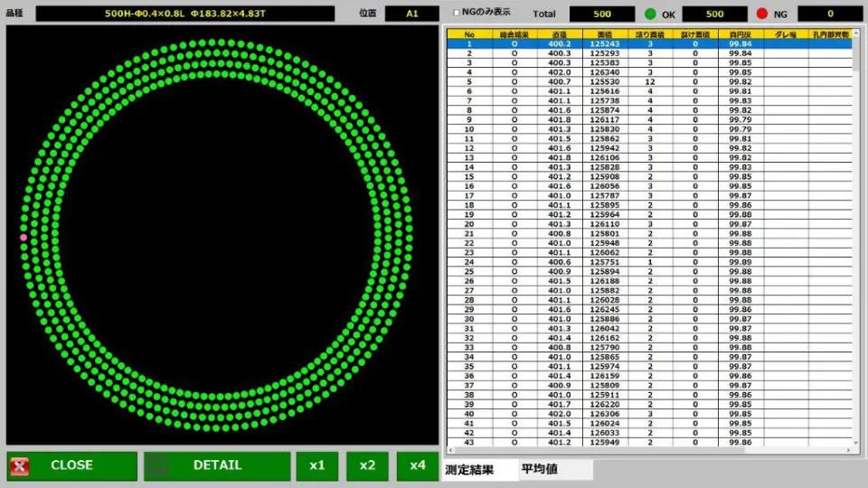Select row No 24 in results table
The width and height of the screenshot is (868, 488).
tap(649, 262)
